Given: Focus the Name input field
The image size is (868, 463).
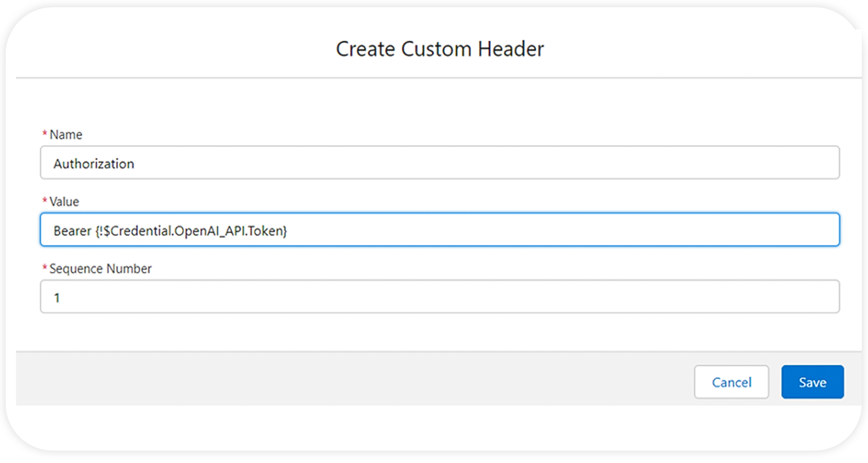Looking at the screenshot, I should point(440,163).
